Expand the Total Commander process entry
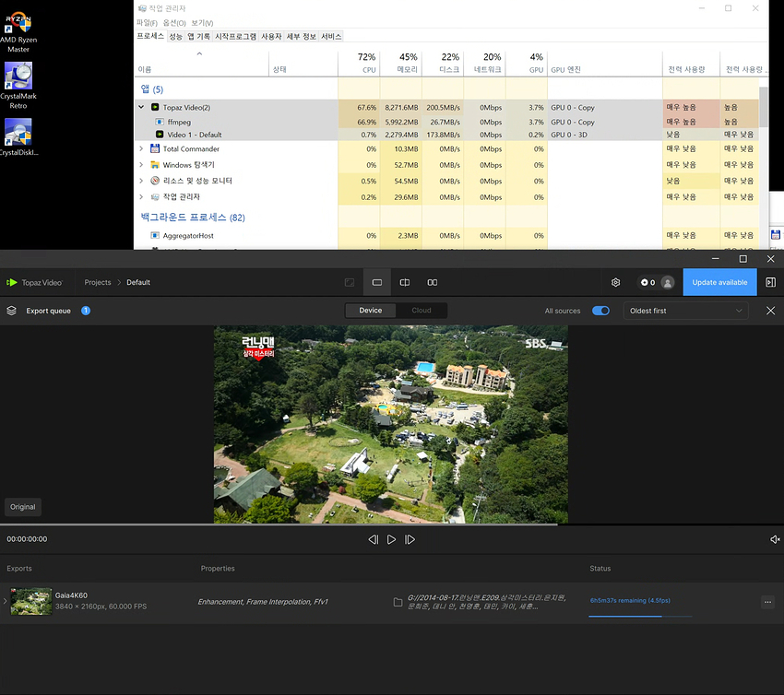 pyautogui.click(x=141, y=148)
